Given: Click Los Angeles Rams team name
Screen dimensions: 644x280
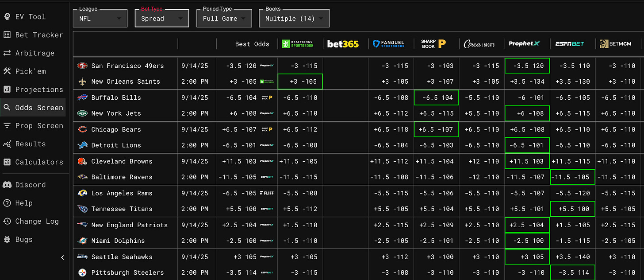Looking at the screenshot, I should point(122,193).
